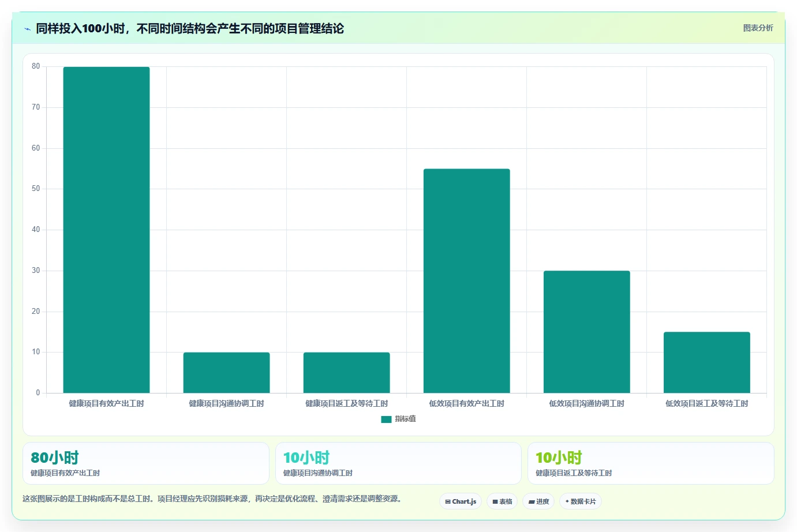Click y-axis value 20

tap(36, 312)
